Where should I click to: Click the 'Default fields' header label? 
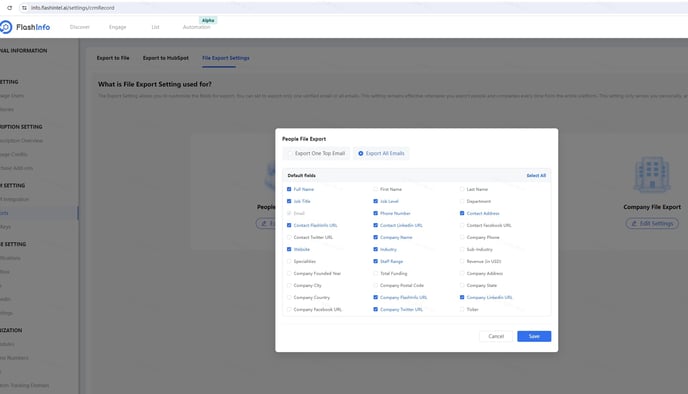coord(301,176)
